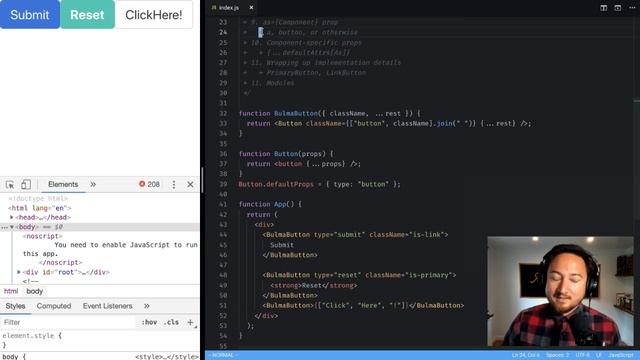
Task: Close the index.js tab
Action: (x=251, y=8)
